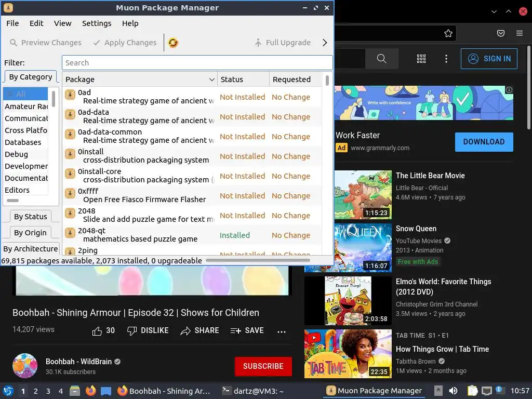Open the video more-actions ellipsis
The width and height of the screenshot is (532, 399).
tap(281, 331)
